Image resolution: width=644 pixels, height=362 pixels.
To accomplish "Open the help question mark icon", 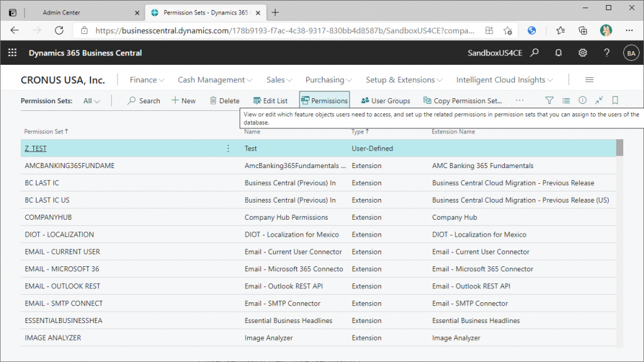I will coord(607,53).
